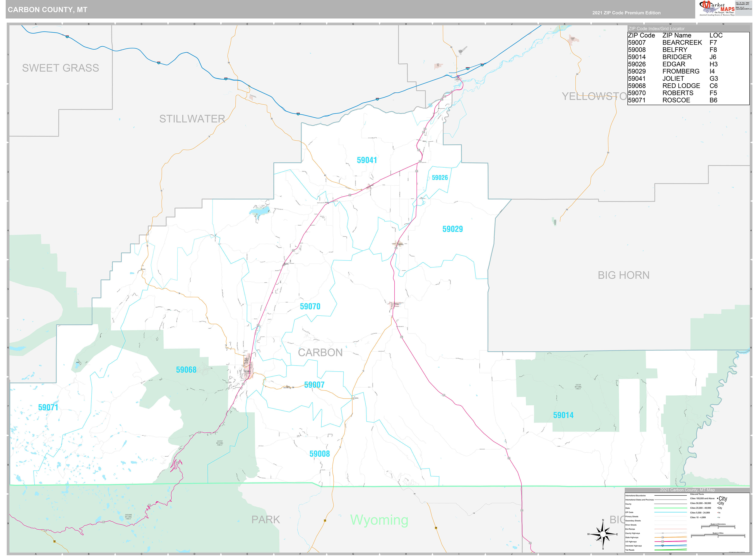The height and width of the screenshot is (556, 756).
Task: Select the 59014 ZIP label on the map
Action: tap(563, 415)
